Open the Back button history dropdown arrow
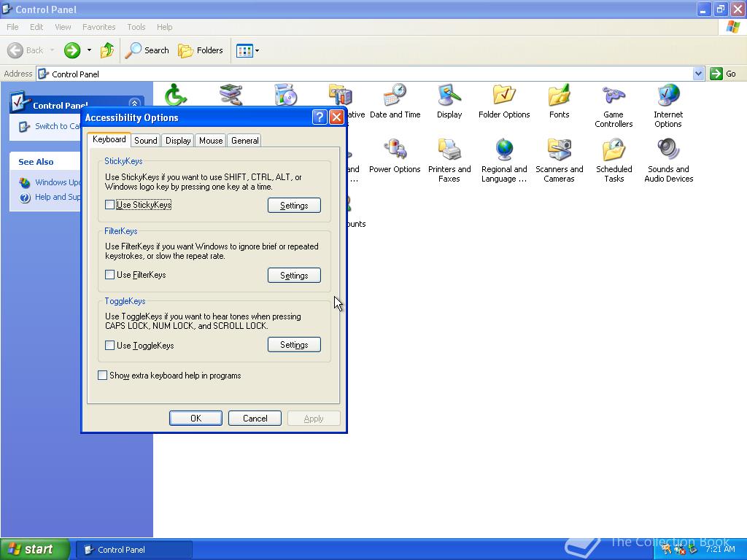The image size is (747, 560). point(52,50)
